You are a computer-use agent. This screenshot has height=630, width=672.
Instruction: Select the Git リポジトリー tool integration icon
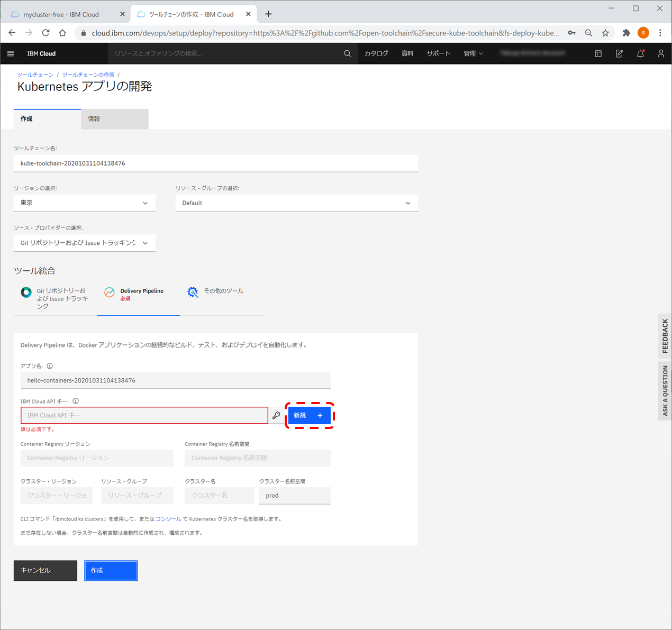[x=26, y=292]
